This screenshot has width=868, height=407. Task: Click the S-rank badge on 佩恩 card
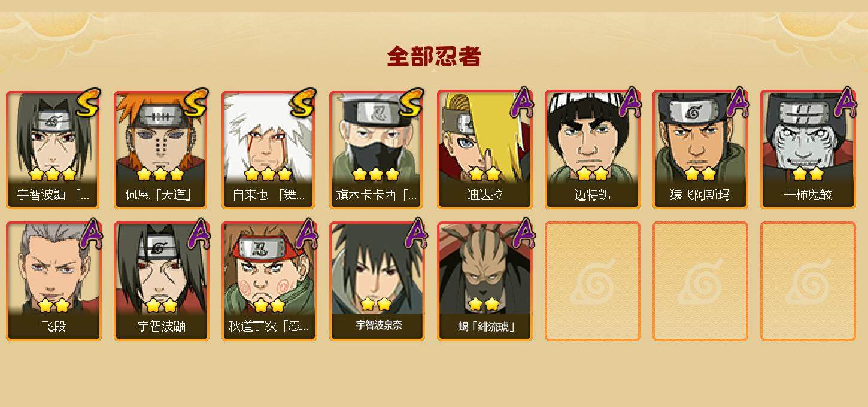pos(196,102)
